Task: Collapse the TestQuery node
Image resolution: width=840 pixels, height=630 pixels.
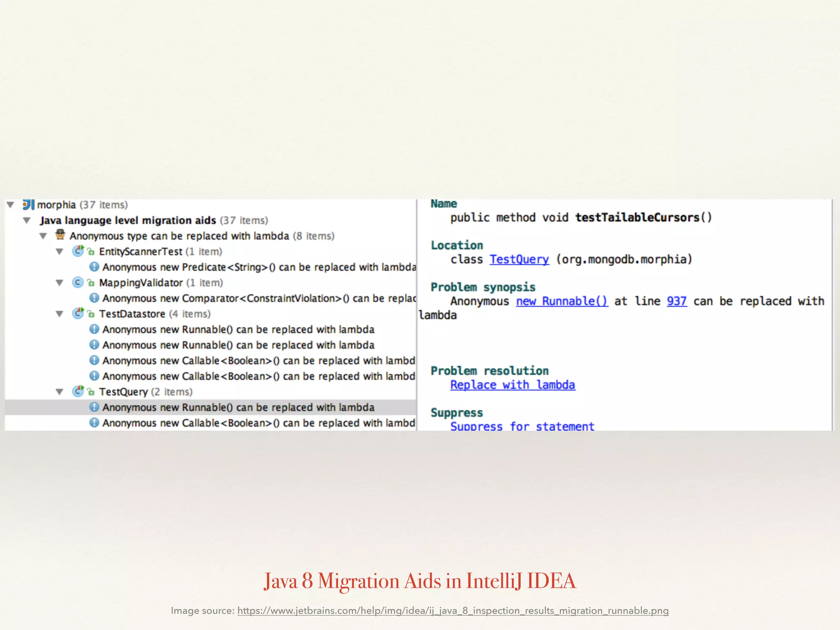Action: (60, 392)
